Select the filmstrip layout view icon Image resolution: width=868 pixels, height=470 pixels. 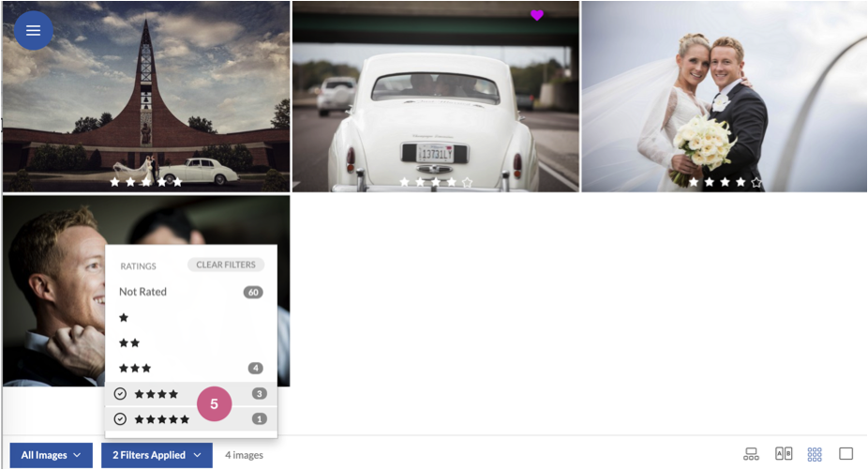[x=751, y=454]
